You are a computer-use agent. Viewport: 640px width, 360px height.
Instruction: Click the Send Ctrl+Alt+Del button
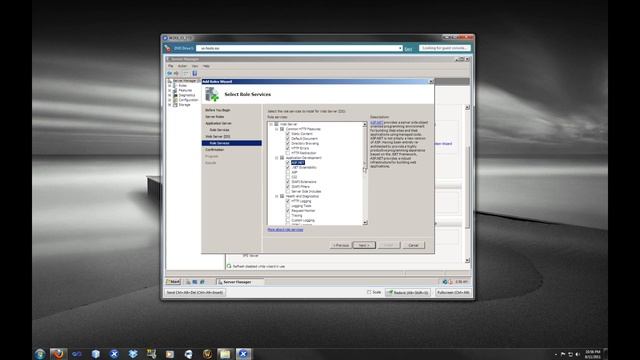coord(195,293)
